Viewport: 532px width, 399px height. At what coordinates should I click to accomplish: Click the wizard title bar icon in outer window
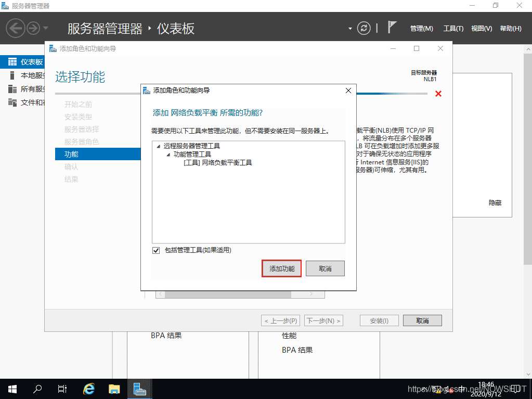click(x=53, y=48)
